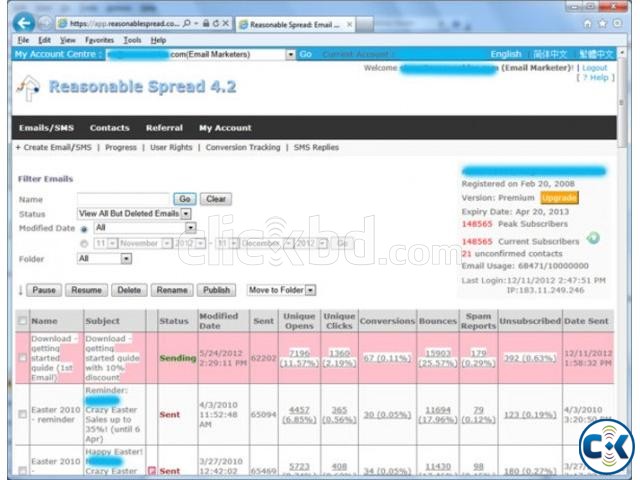Open the Progress submenu link
The height and width of the screenshot is (480, 640).
(121, 147)
